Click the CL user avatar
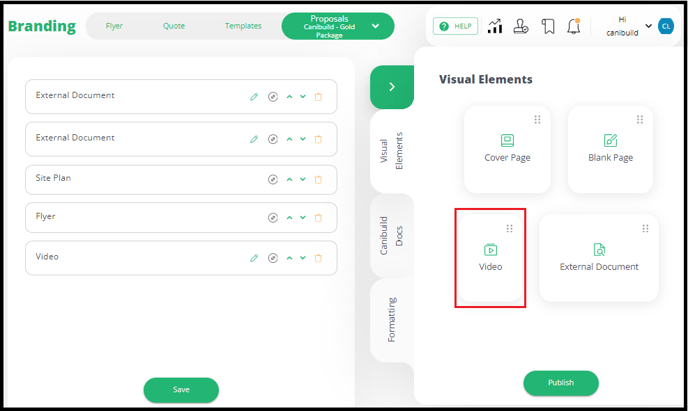The height and width of the screenshot is (411, 688). 666,26
